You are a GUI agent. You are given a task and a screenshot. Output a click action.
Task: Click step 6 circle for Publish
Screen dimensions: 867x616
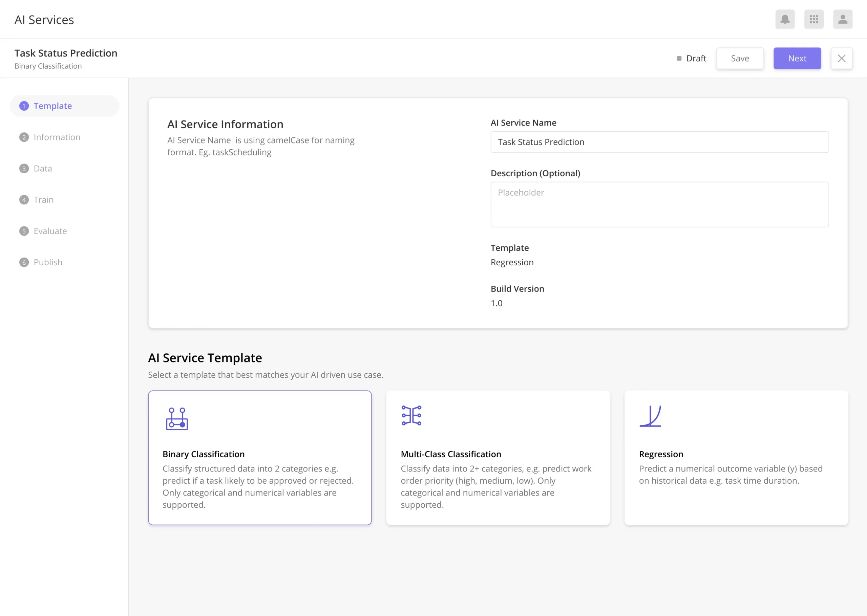click(x=24, y=263)
